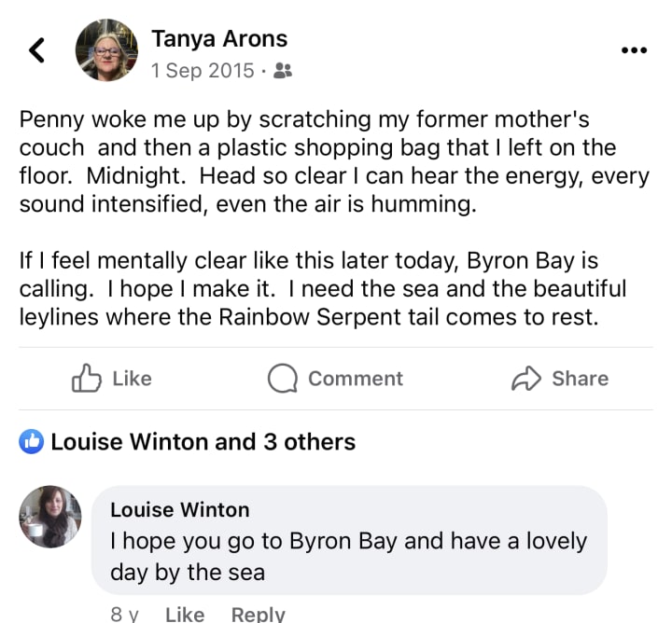Click the friends audience icon beside the date

(284, 70)
